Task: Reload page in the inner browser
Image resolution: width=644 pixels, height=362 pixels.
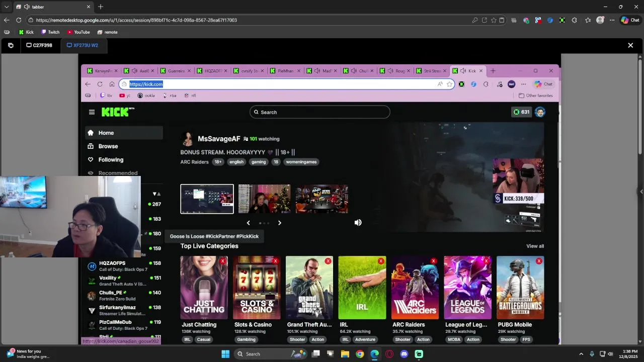Action: [x=100, y=84]
